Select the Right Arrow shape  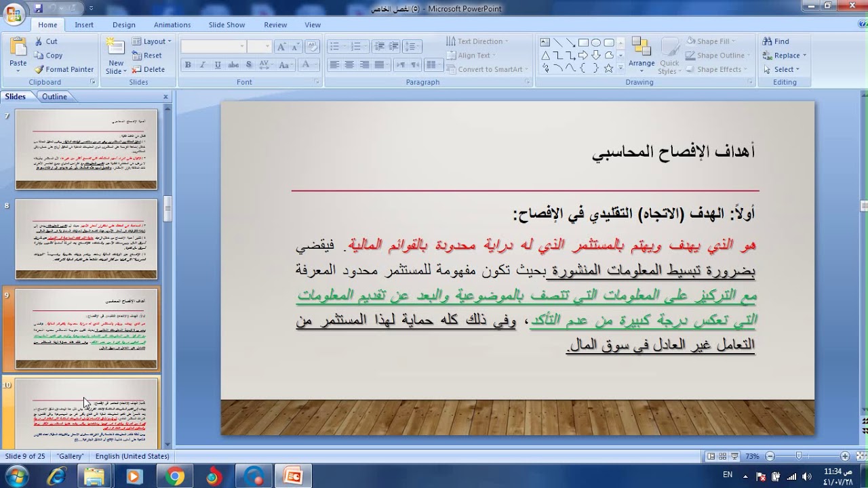click(583, 55)
